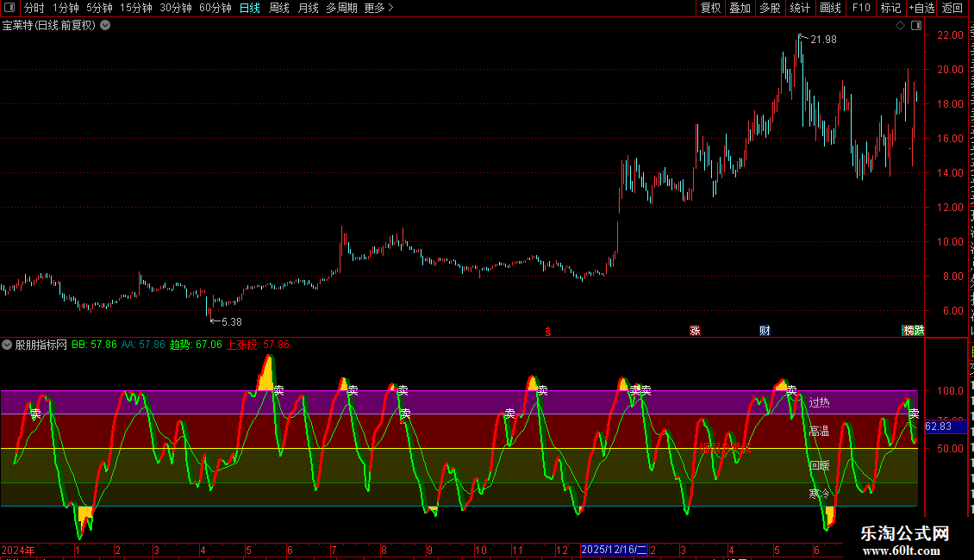
Task: Click the 标记 mark button
Action: 890,8
